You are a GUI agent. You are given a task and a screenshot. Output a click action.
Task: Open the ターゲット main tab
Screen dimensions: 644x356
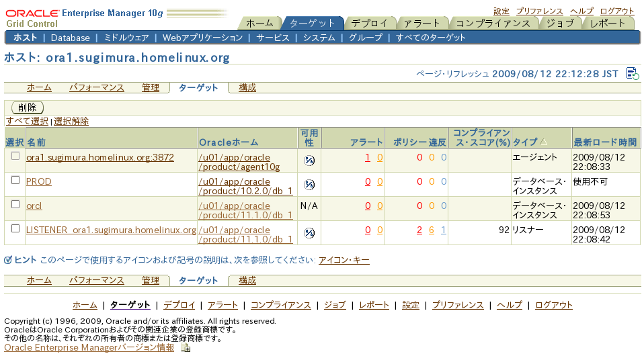coord(312,24)
